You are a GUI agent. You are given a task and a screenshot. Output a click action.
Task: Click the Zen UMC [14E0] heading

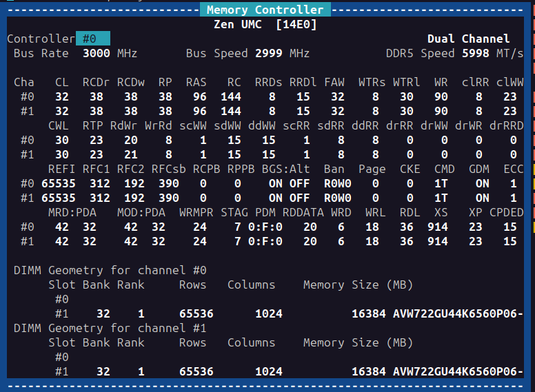tap(265, 25)
